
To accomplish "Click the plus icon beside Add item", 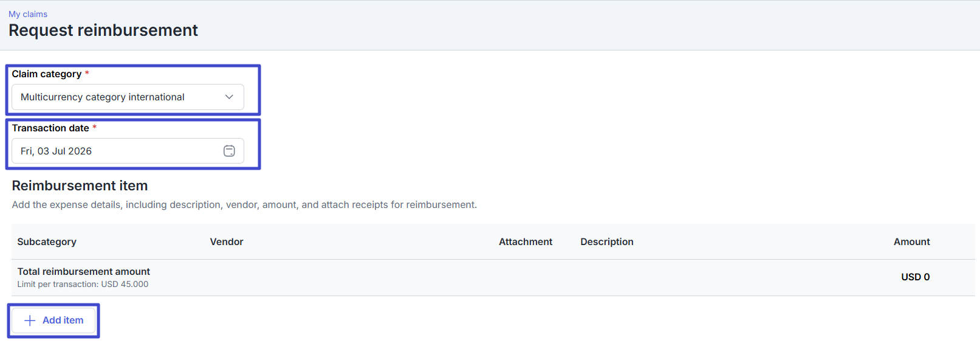I will [x=30, y=320].
